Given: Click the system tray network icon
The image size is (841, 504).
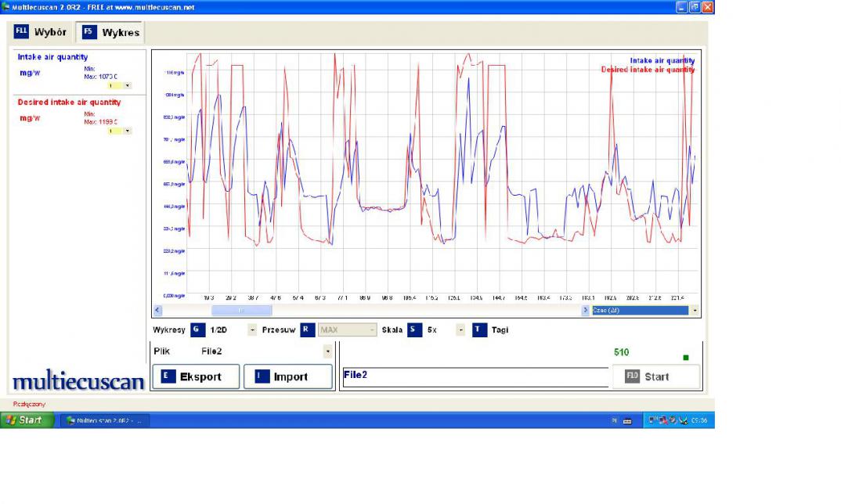Looking at the screenshot, I should [x=653, y=420].
